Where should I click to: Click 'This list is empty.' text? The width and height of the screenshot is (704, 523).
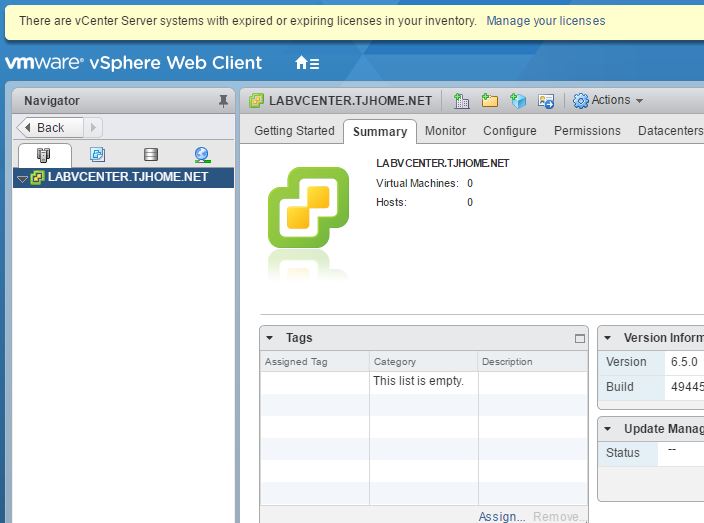(418, 381)
